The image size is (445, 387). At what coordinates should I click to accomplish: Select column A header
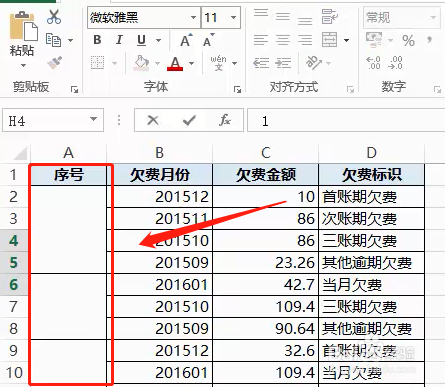click(68, 153)
